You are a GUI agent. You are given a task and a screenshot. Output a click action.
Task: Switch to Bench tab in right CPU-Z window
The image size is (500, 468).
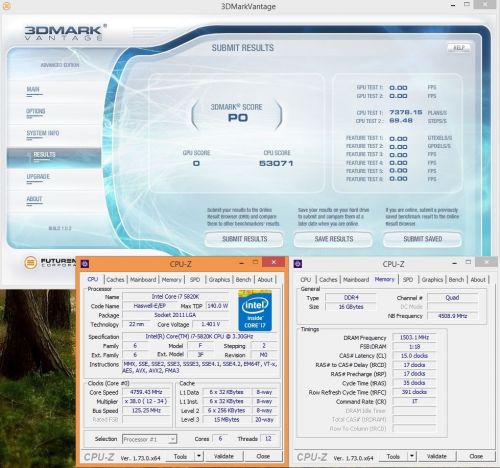tap(456, 280)
